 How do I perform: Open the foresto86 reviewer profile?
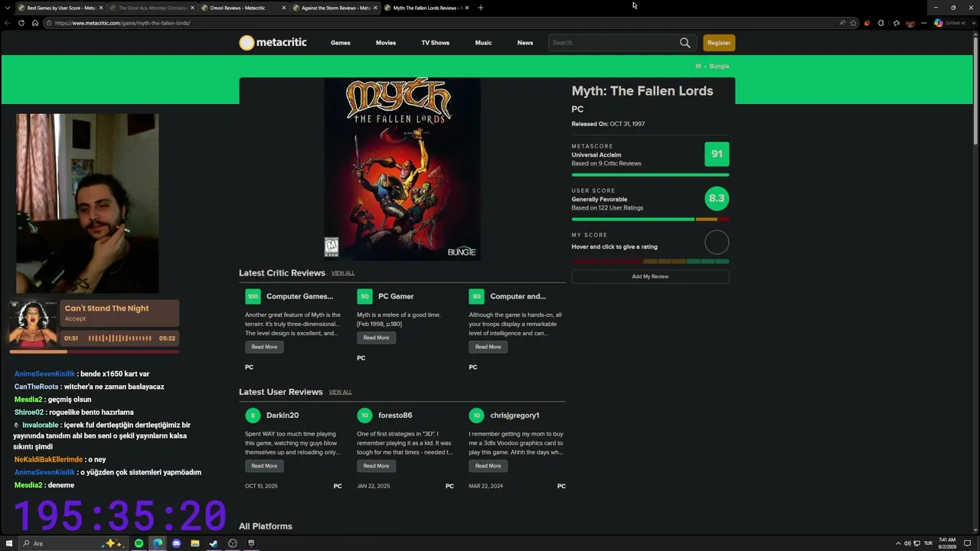click(395, 416)
